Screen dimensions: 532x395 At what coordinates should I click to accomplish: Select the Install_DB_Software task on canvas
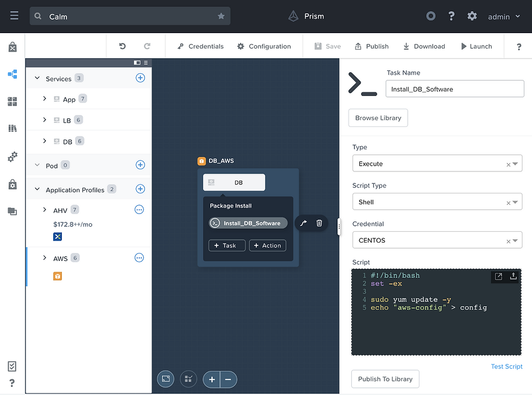248,223
